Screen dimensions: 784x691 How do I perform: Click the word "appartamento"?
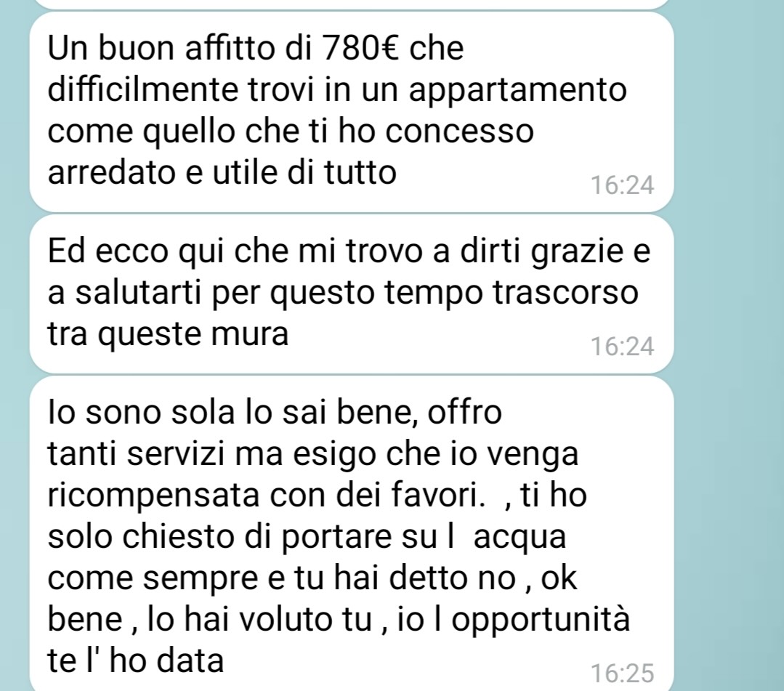(517, 92)
